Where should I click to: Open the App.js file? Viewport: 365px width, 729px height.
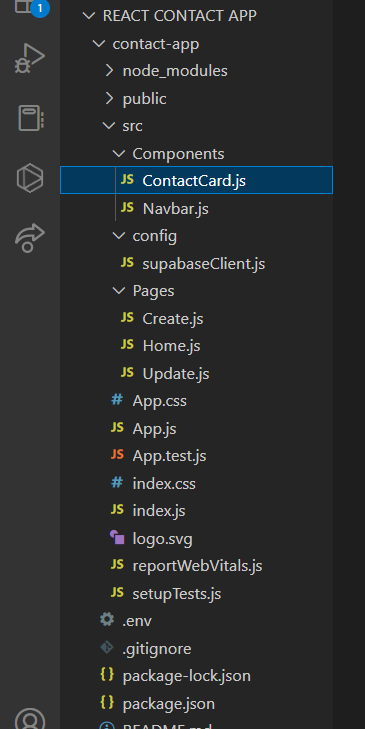[x=154, y=428]
